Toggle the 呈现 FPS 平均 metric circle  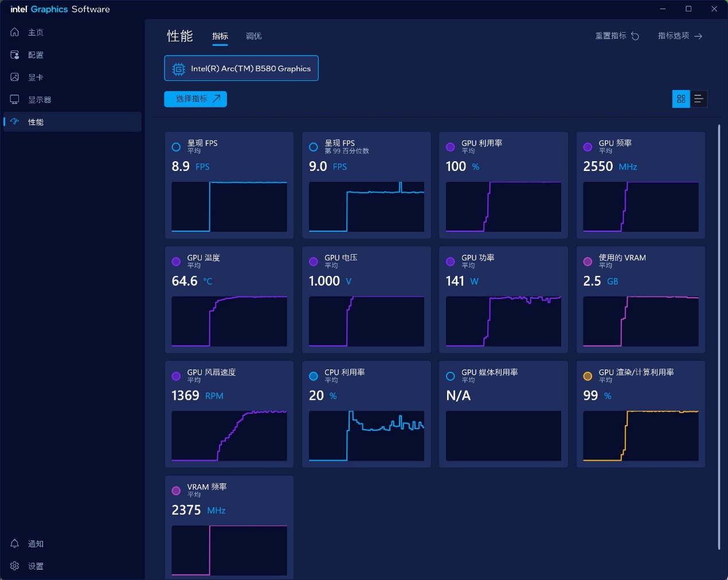177,147
